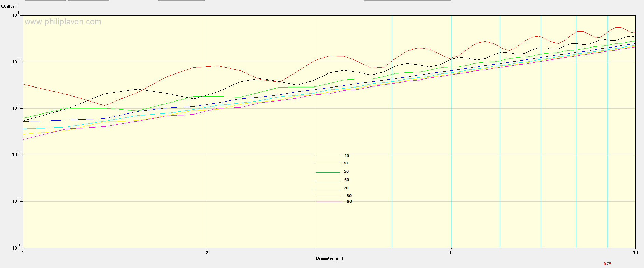Screen dimensions: 644x268
Task: Click the x-axis tick label 5
Action: 451,253
